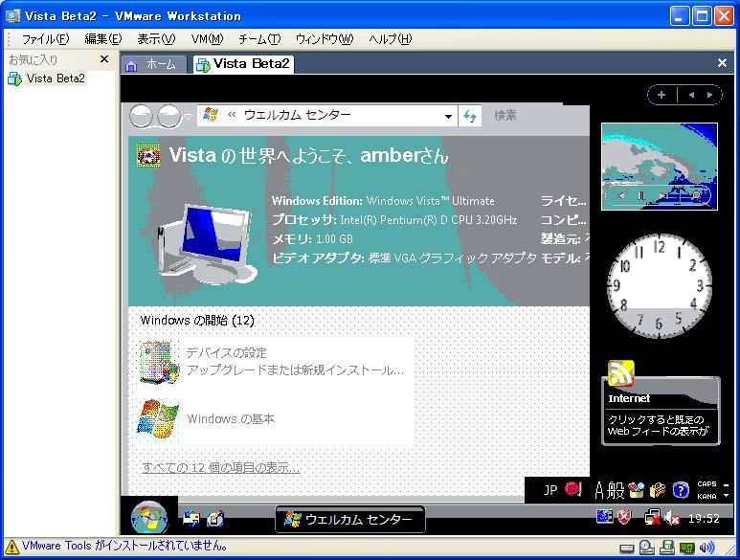Pause the slideshow gadget
Viewport: 740px width, 560px height.
coord(641,195)
